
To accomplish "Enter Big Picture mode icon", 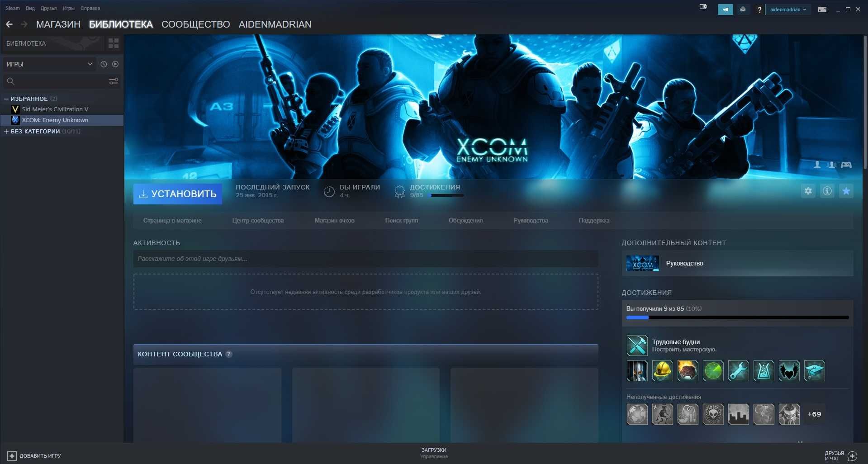I will [822, 9].
